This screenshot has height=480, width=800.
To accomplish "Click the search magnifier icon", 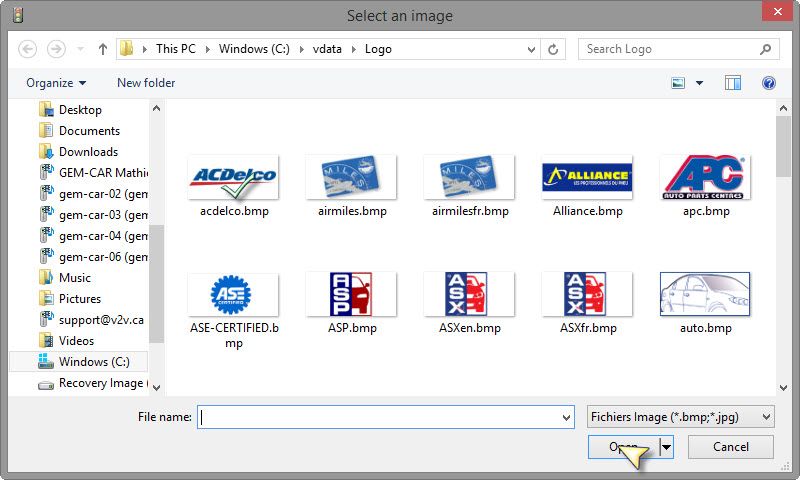I will pos(765,49).
